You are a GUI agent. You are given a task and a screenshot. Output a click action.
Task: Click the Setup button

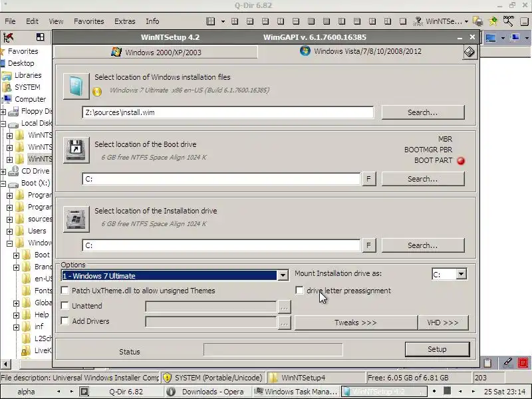click(437, 349)
